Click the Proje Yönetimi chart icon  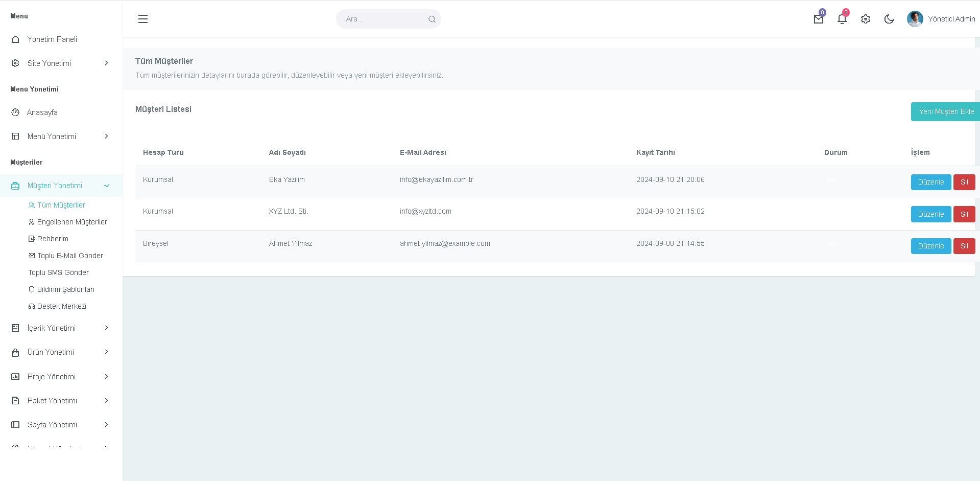tap(15, 377)
